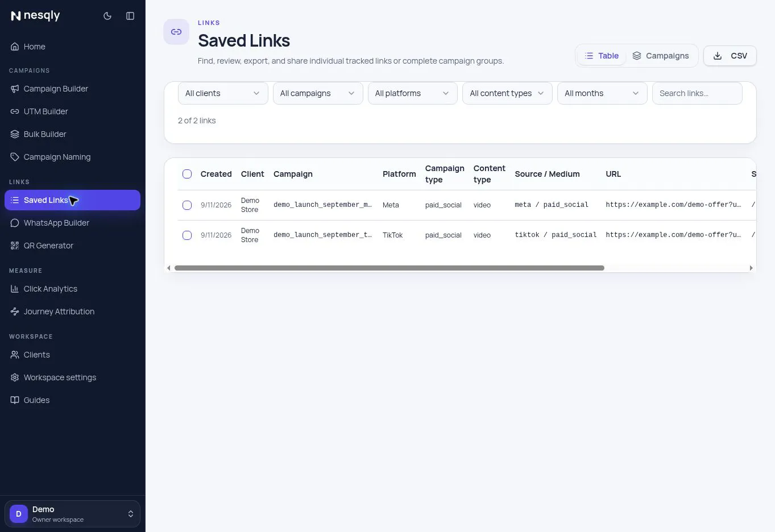
Task: Open the All months dropdown
Action: coord(602,93)
